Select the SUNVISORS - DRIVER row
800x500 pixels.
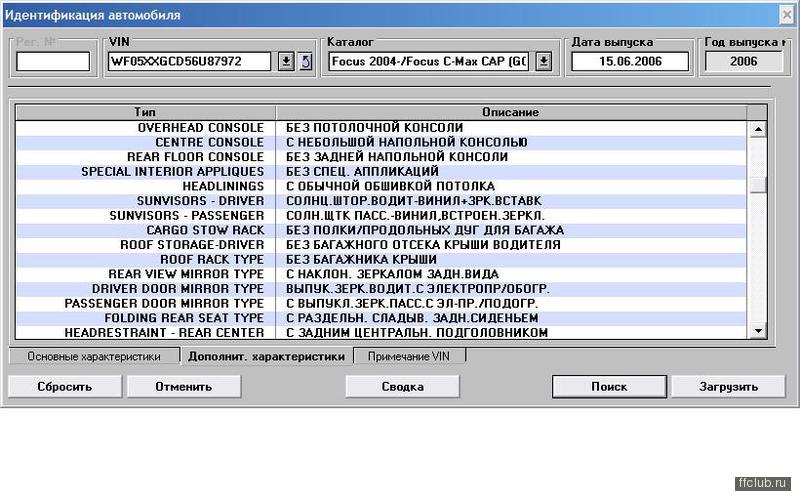click(381, 201)
